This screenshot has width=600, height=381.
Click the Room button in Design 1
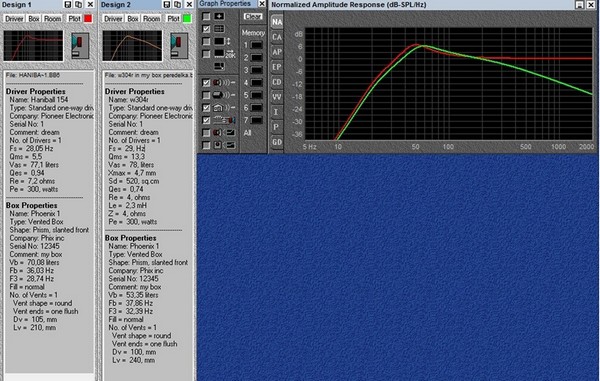[x=52, y=19]
